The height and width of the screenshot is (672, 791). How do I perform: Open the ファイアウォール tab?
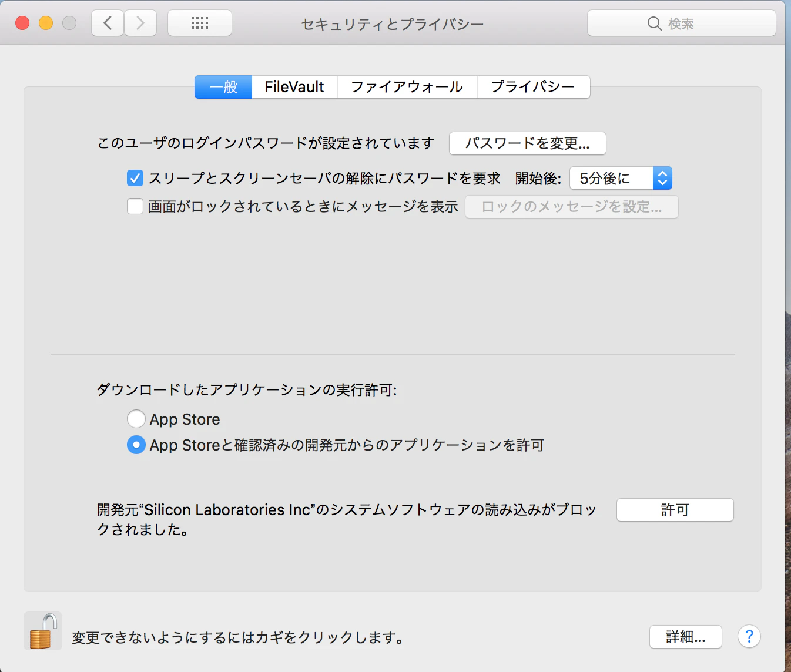(x=407, y=86)
